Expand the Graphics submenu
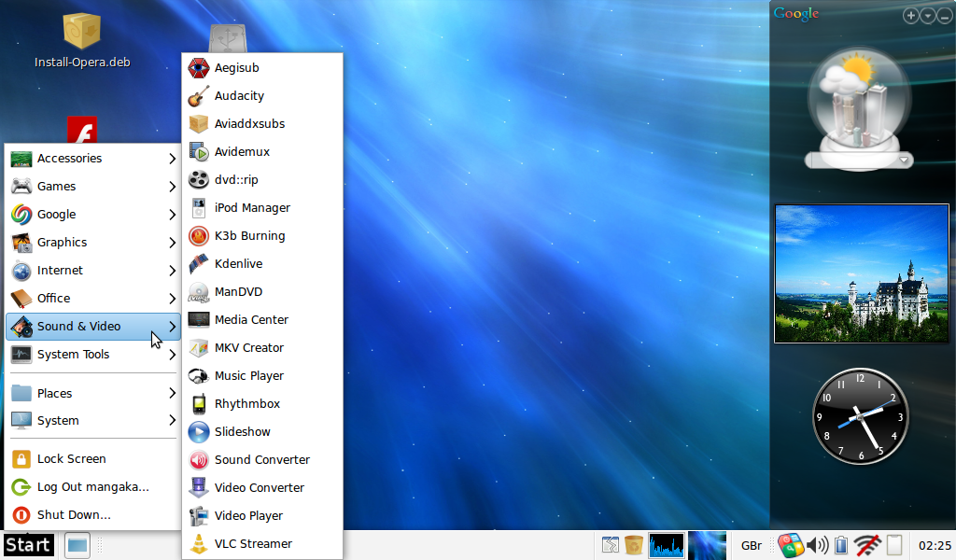Image resolution: width=956 pixels, height=560 pixels. [x=92, y=243]
